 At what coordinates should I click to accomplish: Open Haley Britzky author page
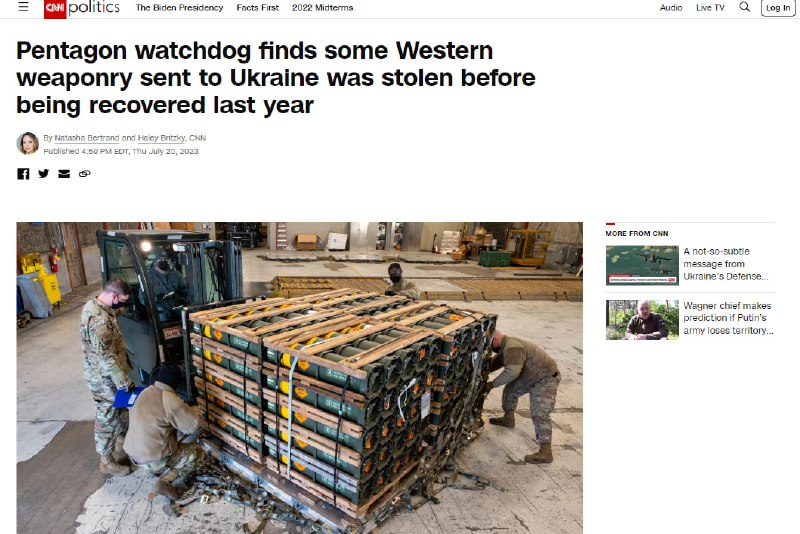(x=161, y=138)
